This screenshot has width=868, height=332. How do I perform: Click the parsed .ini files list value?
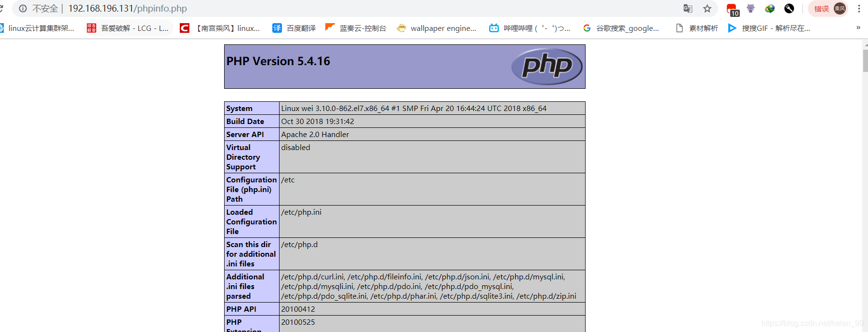pos(428,287)
